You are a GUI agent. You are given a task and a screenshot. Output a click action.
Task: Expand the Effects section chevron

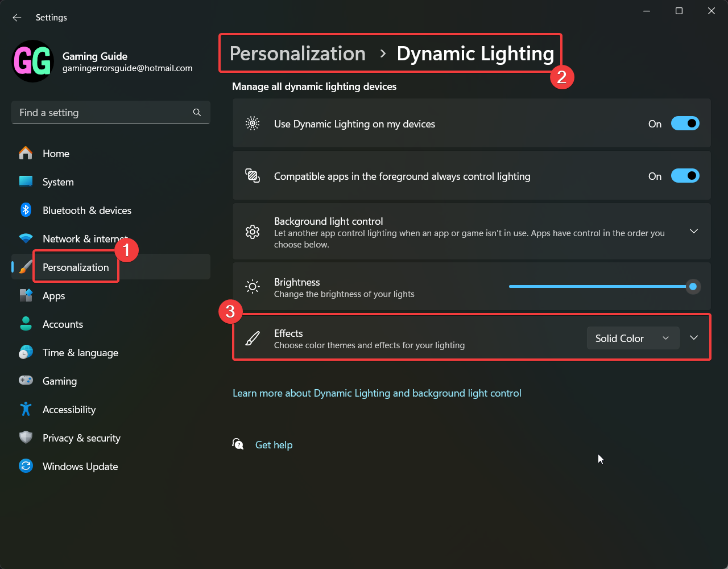click(x=693, y=337)
